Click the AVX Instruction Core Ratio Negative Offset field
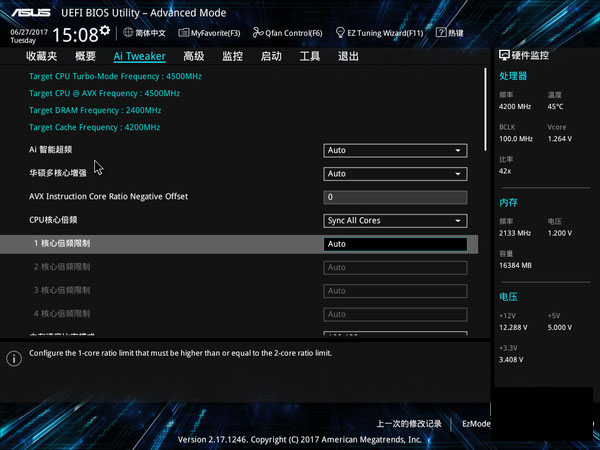The height and width of the screenshot is (450, 600). pos(395,197)
